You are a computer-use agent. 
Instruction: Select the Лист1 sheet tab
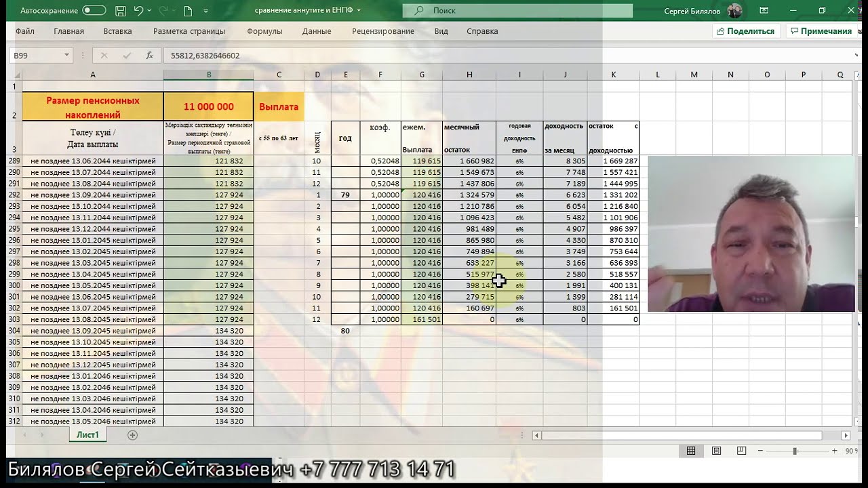pyautogui.click(x=87, y=435)
